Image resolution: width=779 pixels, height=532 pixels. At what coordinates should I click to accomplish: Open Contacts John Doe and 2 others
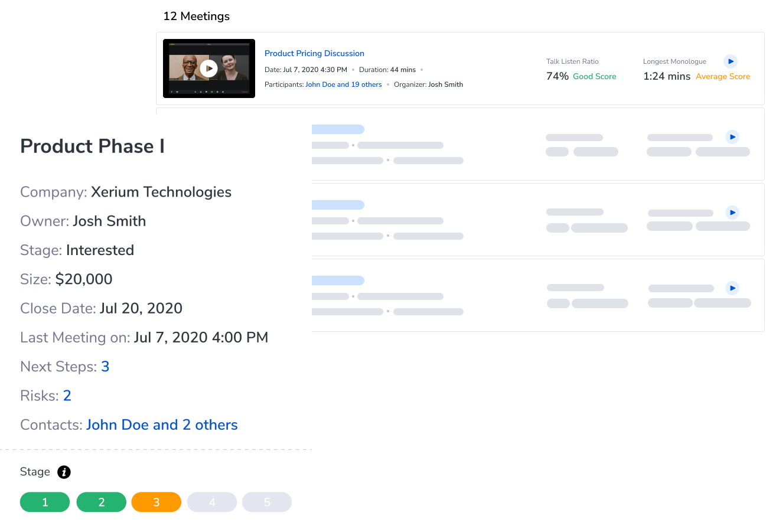click(162, 425)
